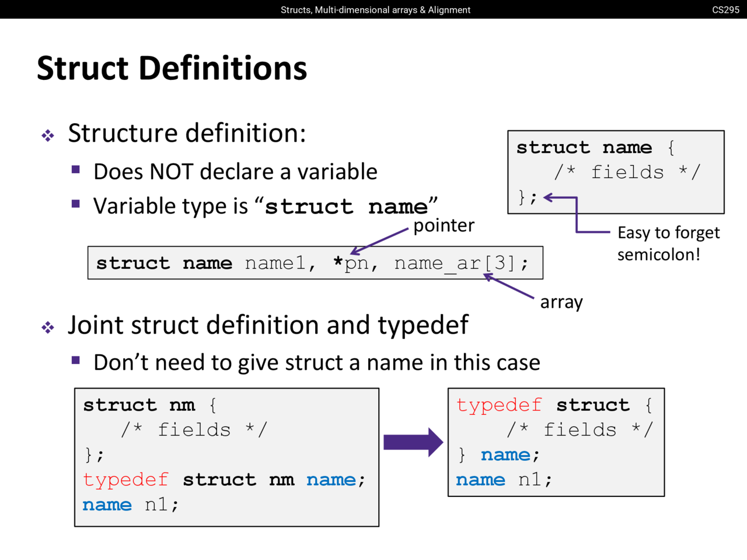Click struct name in the top-right code box

[x=584, y=148]
